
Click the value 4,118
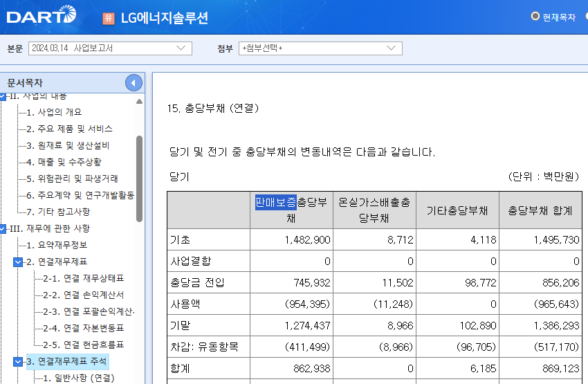click(484, 240)
